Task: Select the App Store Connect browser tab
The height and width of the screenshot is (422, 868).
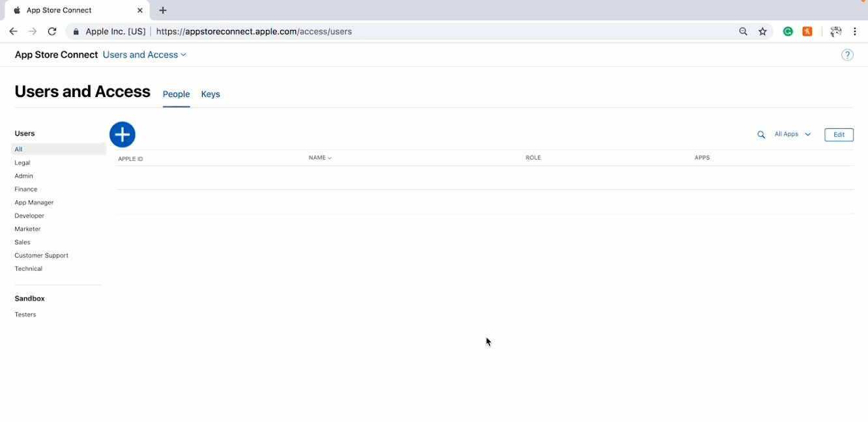Action: 77,10
